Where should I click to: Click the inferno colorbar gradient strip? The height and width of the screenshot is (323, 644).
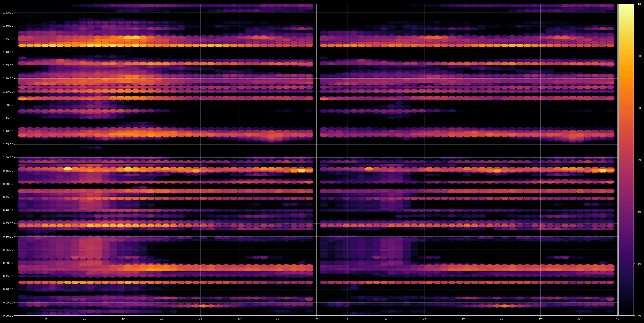[x=626, y=160]
